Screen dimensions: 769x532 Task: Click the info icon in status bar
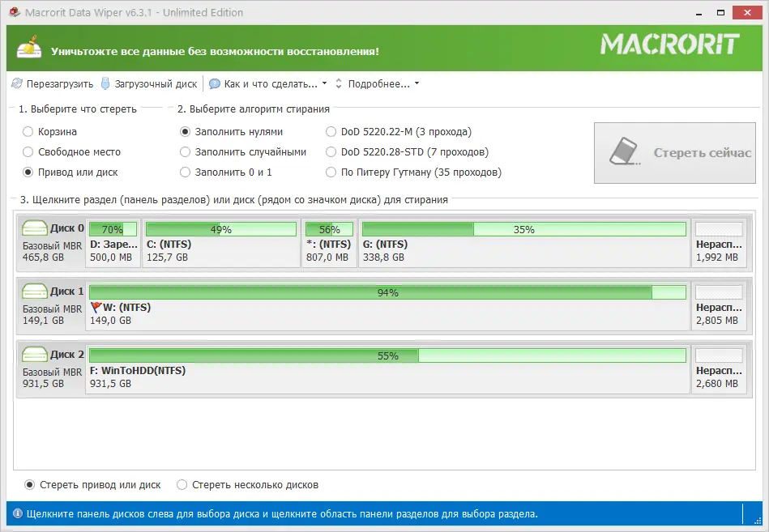[18, 513]
